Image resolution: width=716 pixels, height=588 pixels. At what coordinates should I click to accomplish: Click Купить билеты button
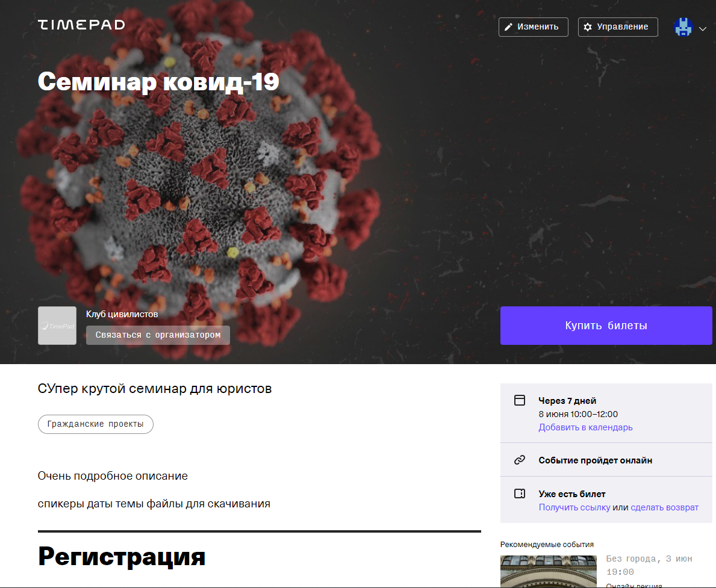click(x=606, y=326)
